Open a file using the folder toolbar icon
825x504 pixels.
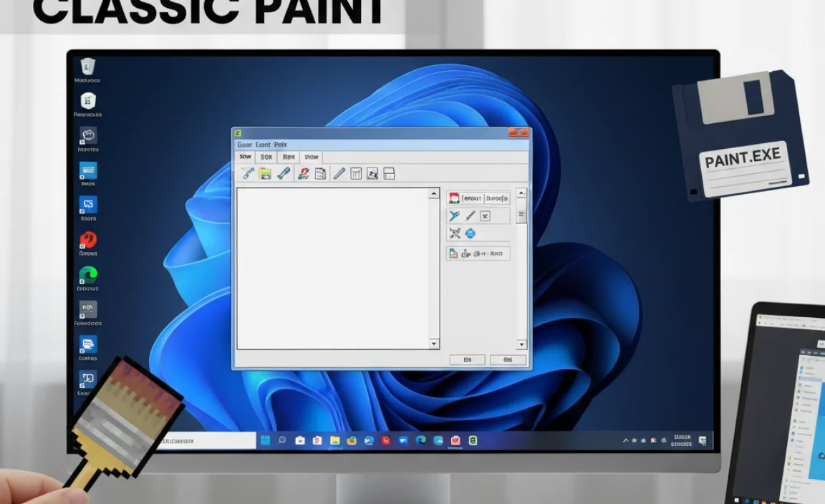pos(264,173)
